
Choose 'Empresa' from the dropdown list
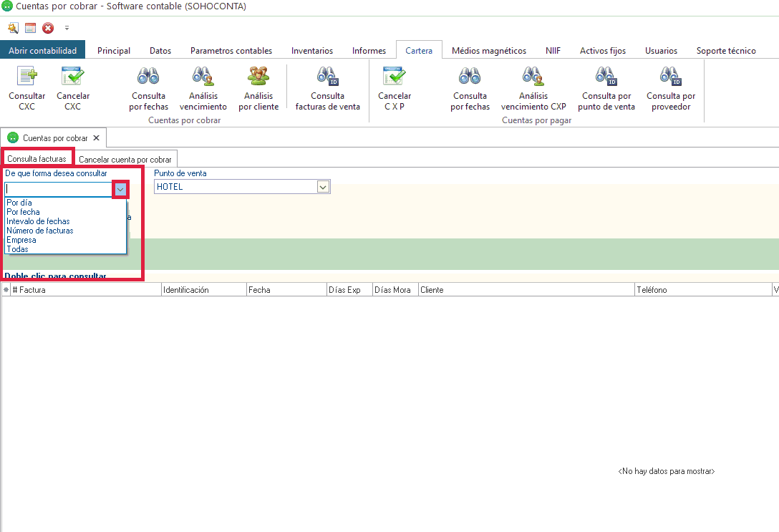(21, 240)
